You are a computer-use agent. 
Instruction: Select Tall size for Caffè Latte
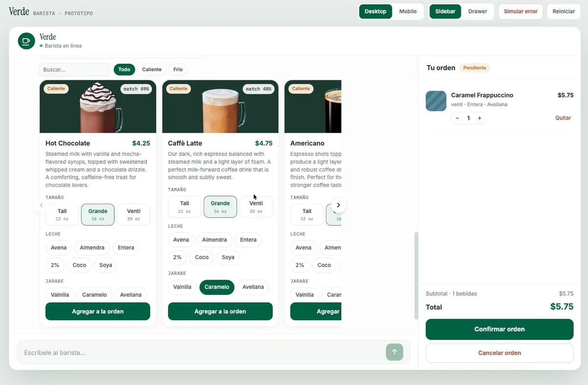click(x=184, y=207)
